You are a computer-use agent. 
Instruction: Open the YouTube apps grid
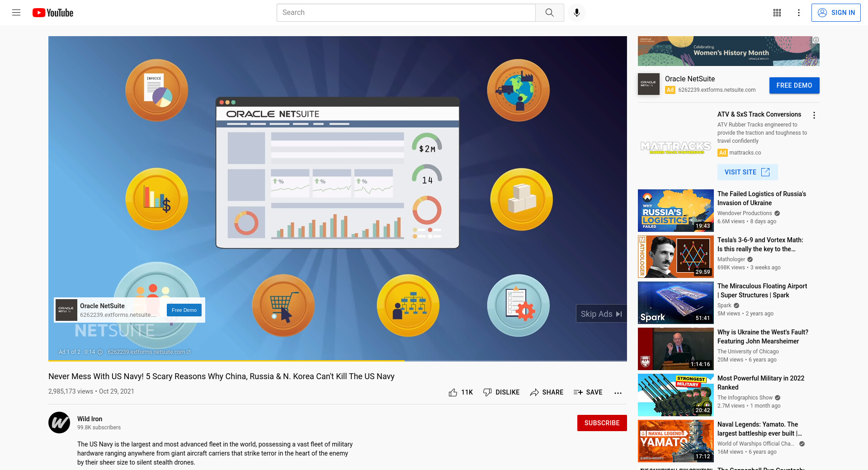(x=777, y=13)
